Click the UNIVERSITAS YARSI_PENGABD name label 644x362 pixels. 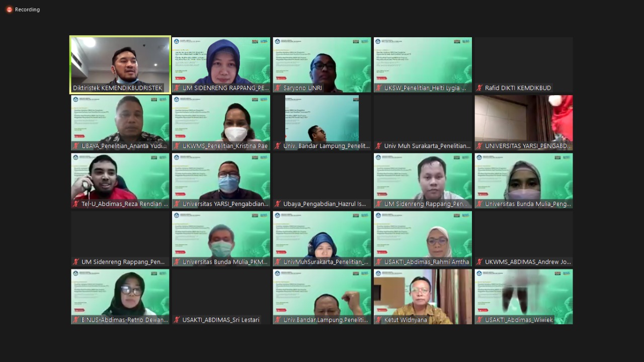[x=528, y=146]
